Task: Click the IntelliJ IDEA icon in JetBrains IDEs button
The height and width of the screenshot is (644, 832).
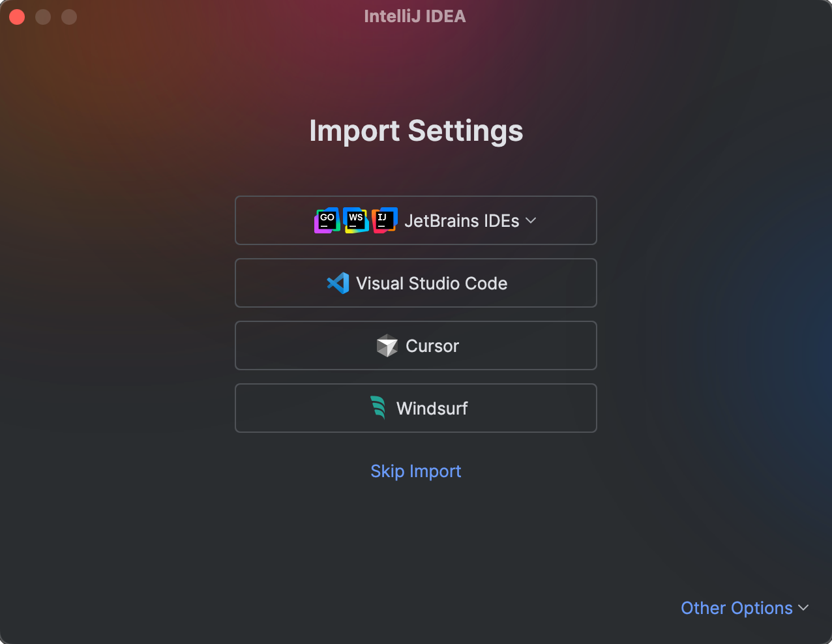Action: tap(385, 220)
